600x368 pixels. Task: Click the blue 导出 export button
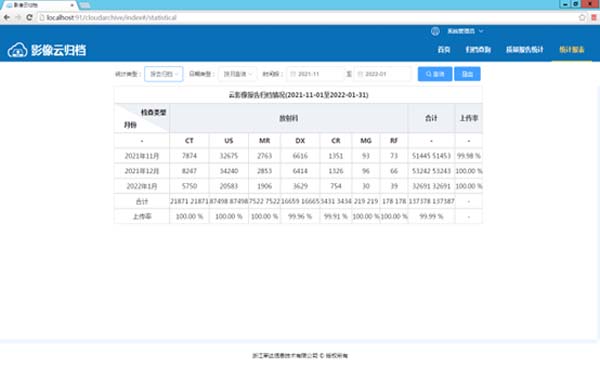point(467,74)
